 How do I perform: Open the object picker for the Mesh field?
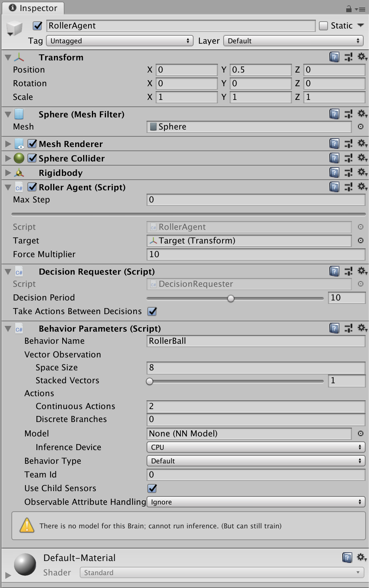tap(360, 126)
